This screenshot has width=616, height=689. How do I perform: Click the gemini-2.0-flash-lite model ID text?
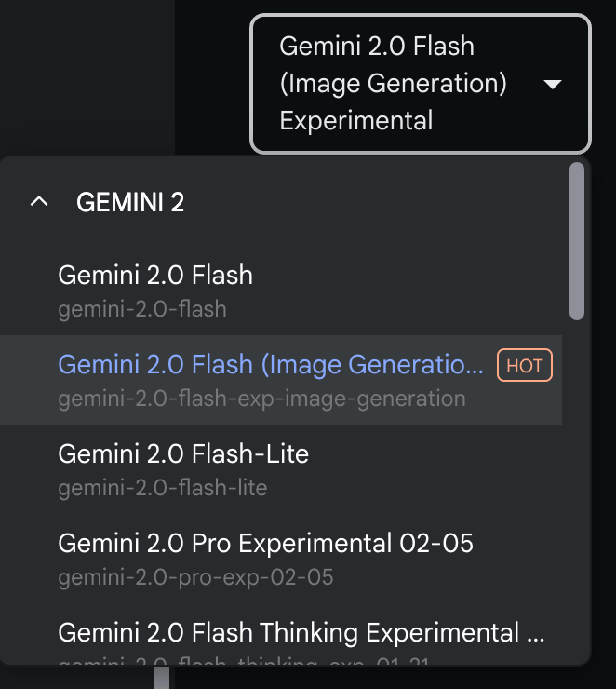coord(163,488)
